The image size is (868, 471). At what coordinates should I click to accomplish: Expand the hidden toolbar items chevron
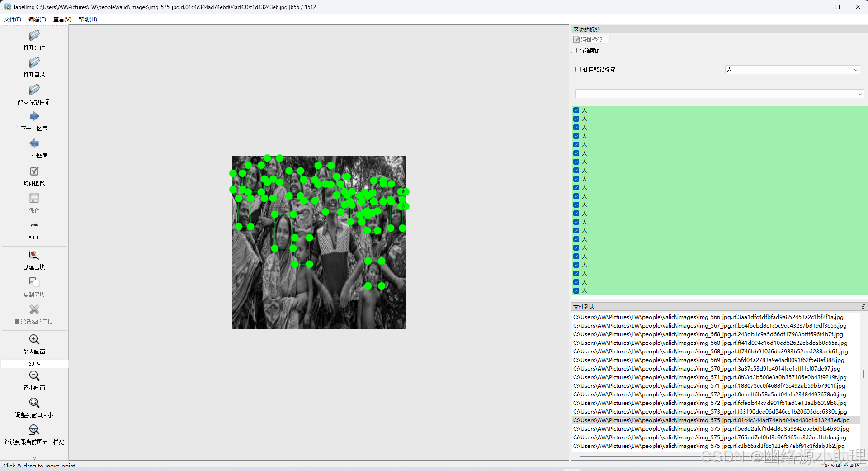(34, 458)
